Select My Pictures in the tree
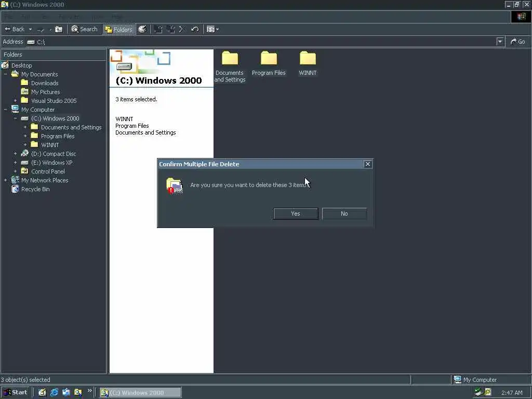The width and height of the screenshot is (532, 399). tap(46, 92)
